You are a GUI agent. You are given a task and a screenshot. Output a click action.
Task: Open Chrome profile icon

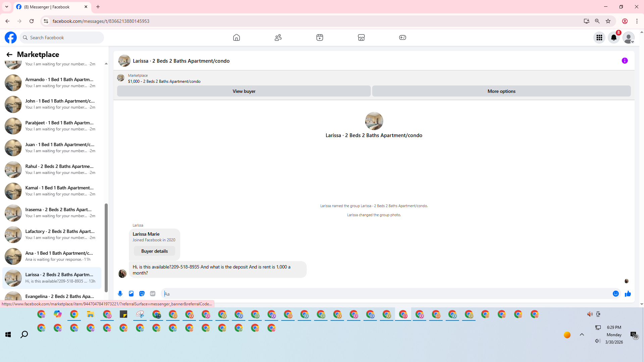tap(625, 21)
